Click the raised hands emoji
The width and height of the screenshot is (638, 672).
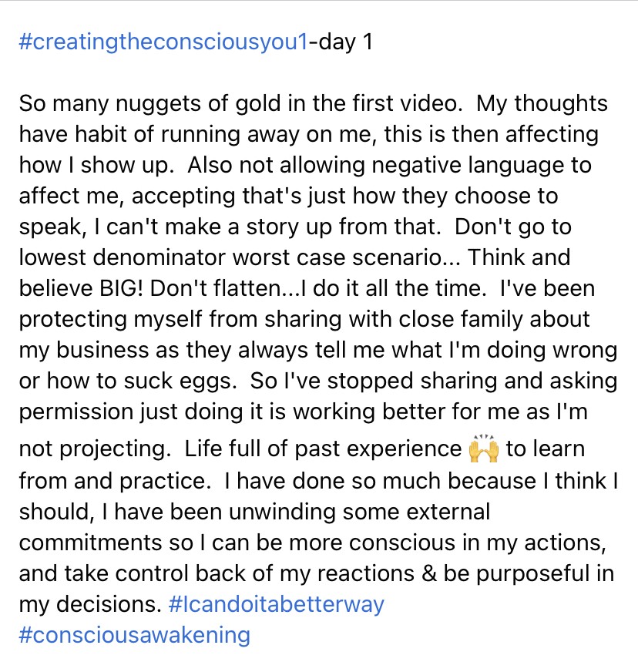pyautogui.click(x=484, y=449)
